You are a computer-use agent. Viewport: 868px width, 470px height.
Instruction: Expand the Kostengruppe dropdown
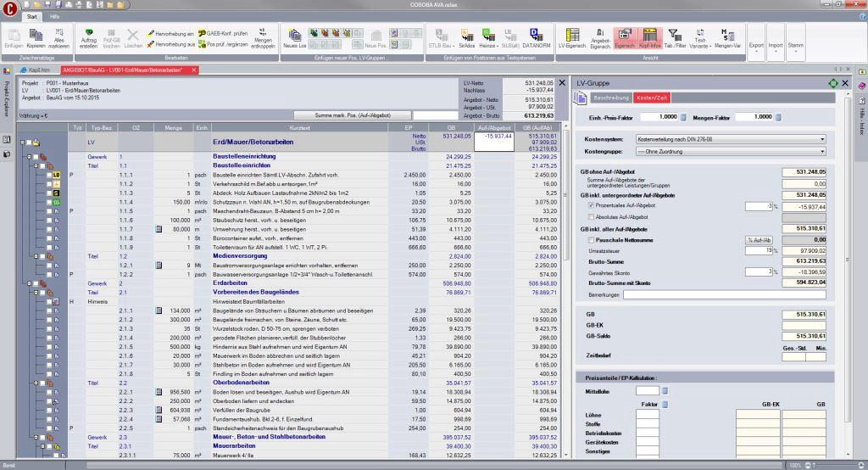(x=730, y=150)
